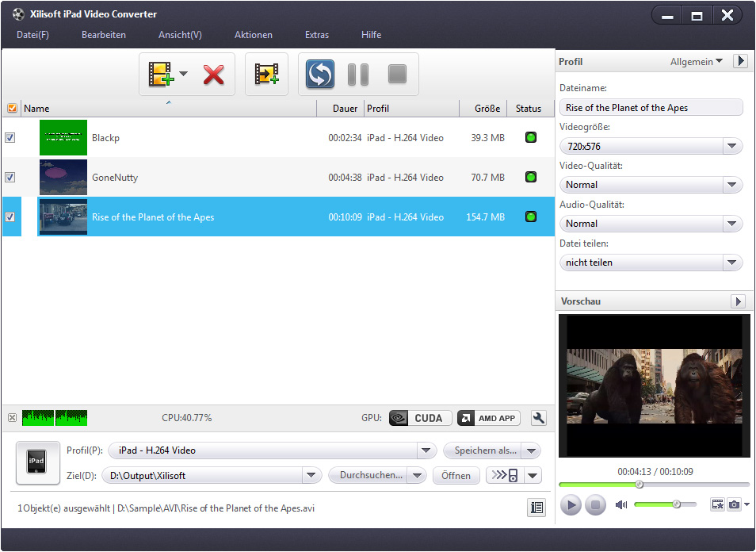Viewport: 756px width, 552px height.
Task: Stop the preview playback
Action: point(595,505)
